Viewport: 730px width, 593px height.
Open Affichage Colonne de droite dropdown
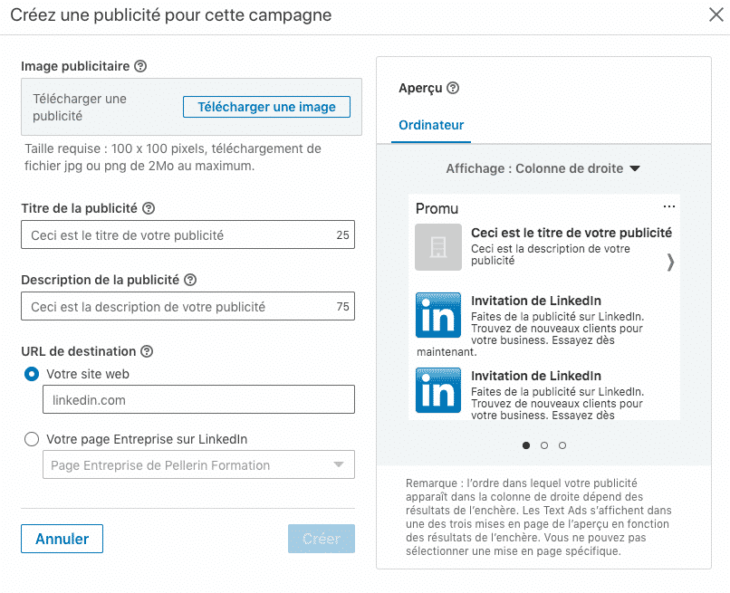(543, 169)
